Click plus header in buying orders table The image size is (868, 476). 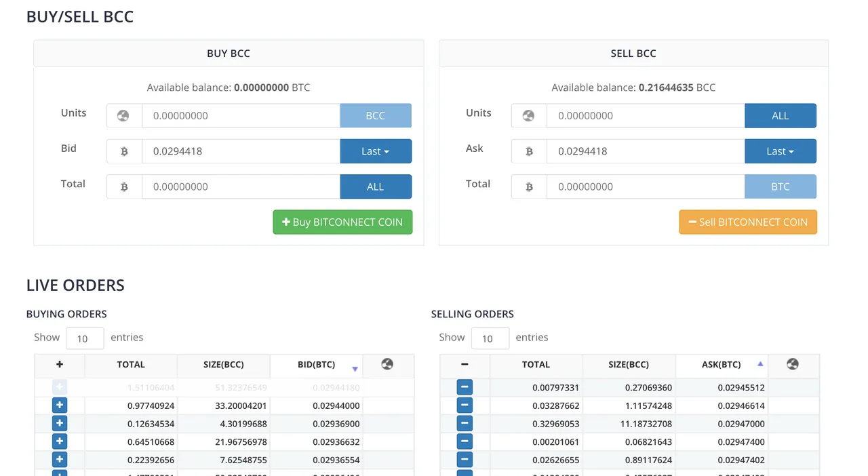[60, 364]
